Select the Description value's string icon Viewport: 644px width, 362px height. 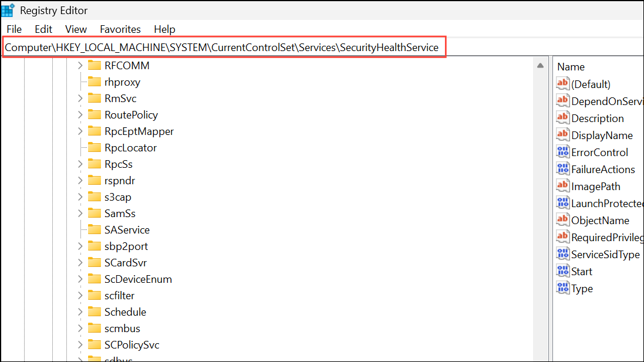click(562, 118)
